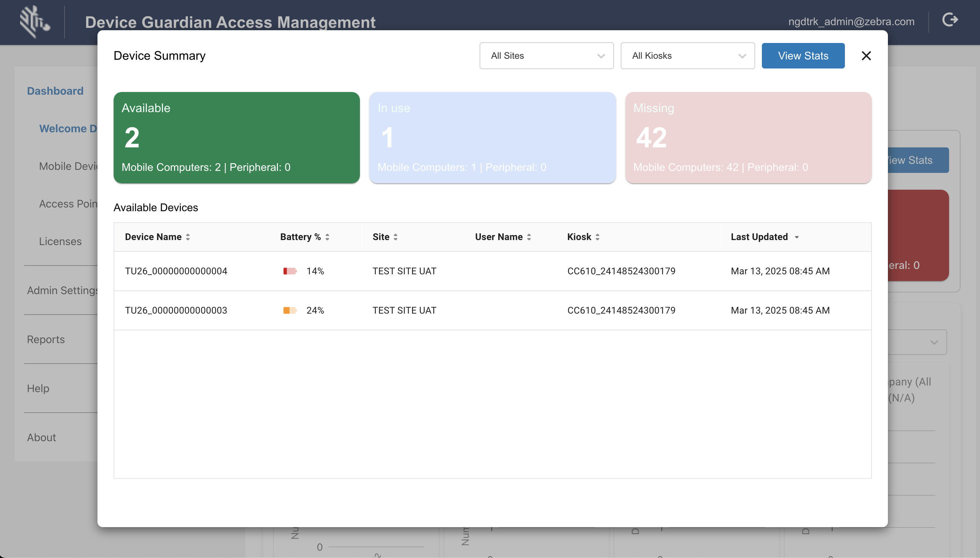Select the green Available summary card
Screen dimensions: 980x558
(236, 137)
